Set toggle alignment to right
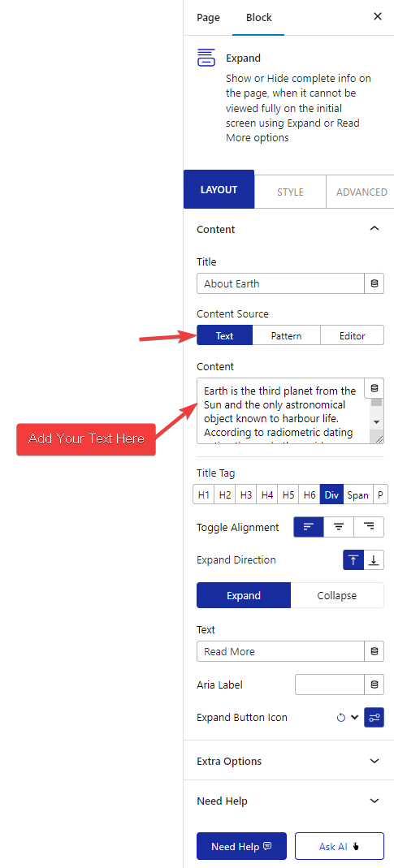The height and width of the screenshot is (868, 394). (369, 527)
